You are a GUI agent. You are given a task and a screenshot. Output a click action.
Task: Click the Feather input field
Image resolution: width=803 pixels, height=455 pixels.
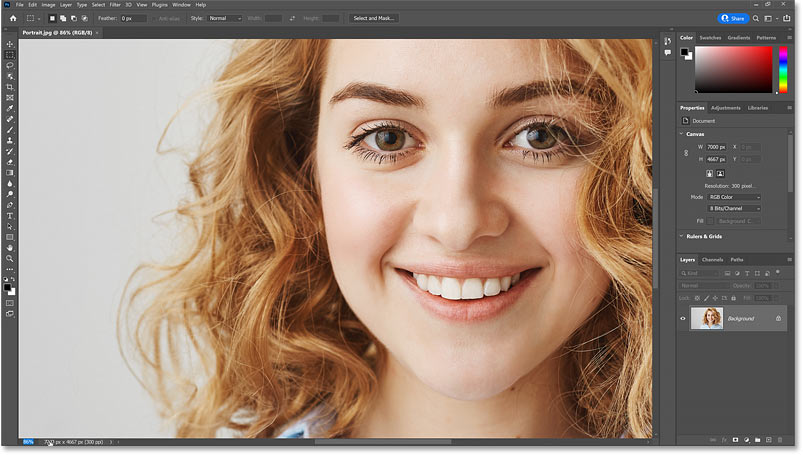[134, 18]
